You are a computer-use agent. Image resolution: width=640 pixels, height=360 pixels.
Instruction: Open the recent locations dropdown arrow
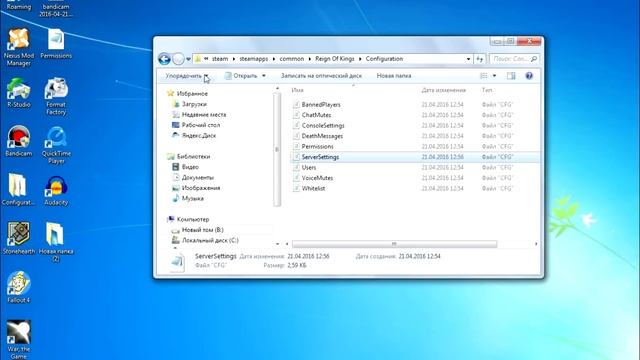188,59
